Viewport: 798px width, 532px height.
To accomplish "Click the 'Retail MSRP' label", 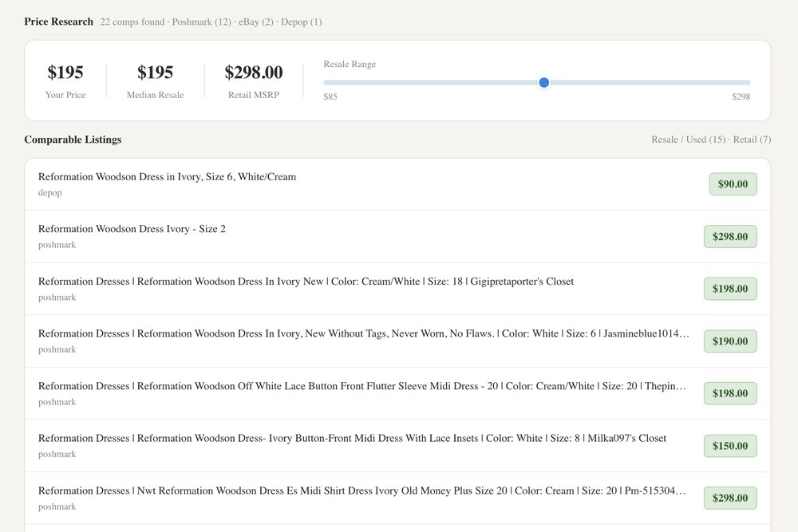I will click(x=254, y=95).
